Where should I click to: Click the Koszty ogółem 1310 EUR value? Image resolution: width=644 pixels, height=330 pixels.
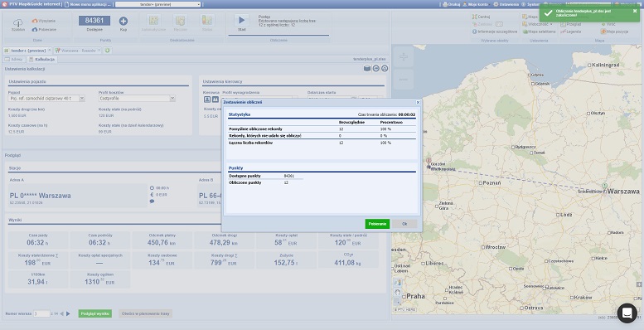click(99, 282)
